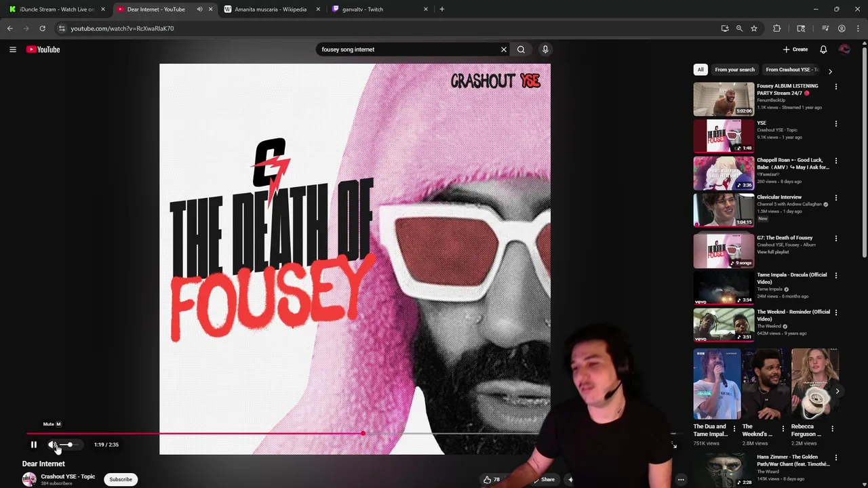
Task: Open a new browser tab
Action: [x=442, y=9]
